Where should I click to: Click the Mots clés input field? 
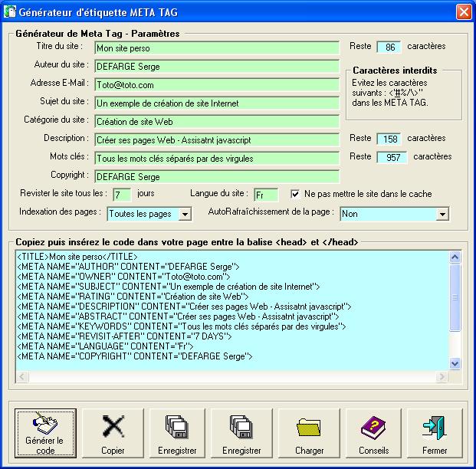point(216,158)
